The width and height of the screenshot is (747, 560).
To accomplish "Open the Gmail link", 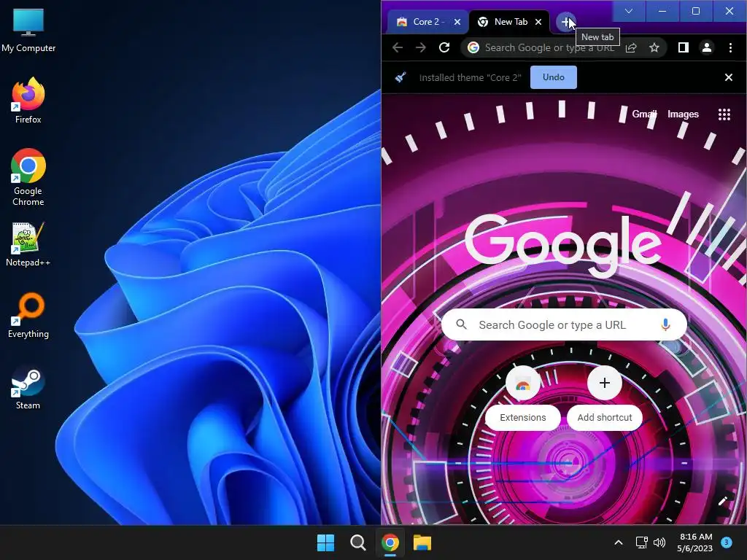I will point(644,114).
